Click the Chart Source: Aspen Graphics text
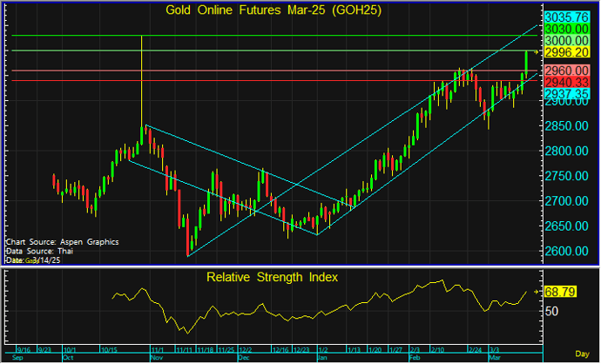 click(62, 241)
